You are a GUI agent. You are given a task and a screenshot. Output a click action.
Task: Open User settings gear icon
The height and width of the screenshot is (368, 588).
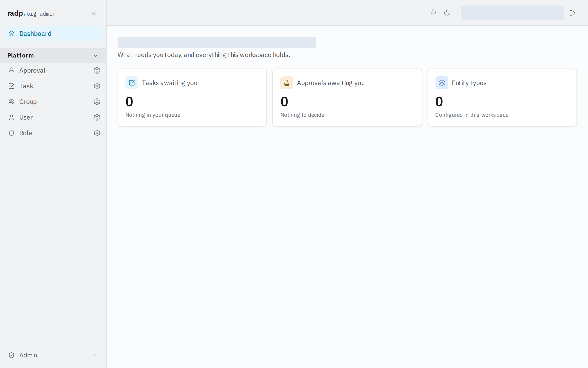[97, 117]
